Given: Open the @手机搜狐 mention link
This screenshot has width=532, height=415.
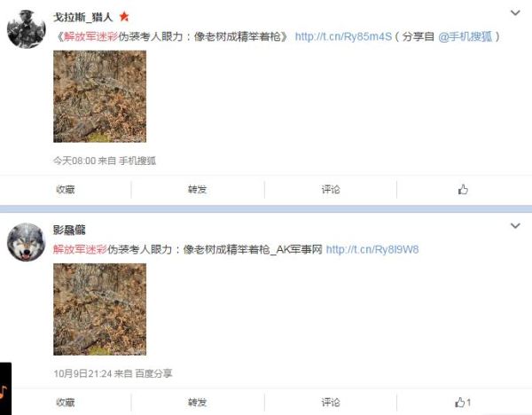Looking at the screenshot, I should pyautogui.click(x=465, y=36).
